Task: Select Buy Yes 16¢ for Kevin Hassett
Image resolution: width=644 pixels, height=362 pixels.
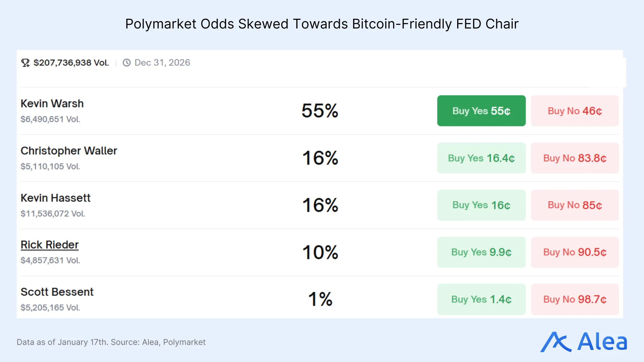Action: [x=481, y=205]
